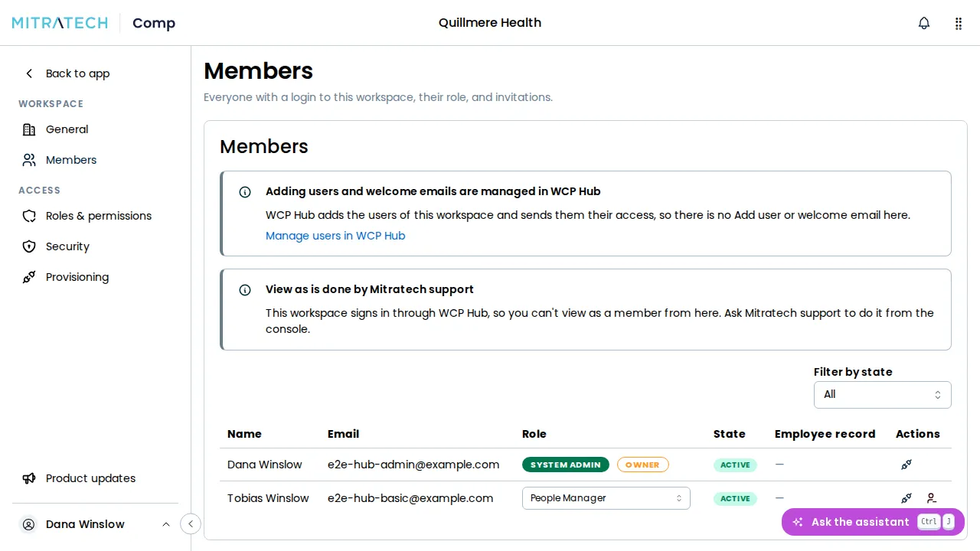Select the e2e-hub-basic@example.com email
The width and height of the screenshot is (980, 551).
point(410,498)
